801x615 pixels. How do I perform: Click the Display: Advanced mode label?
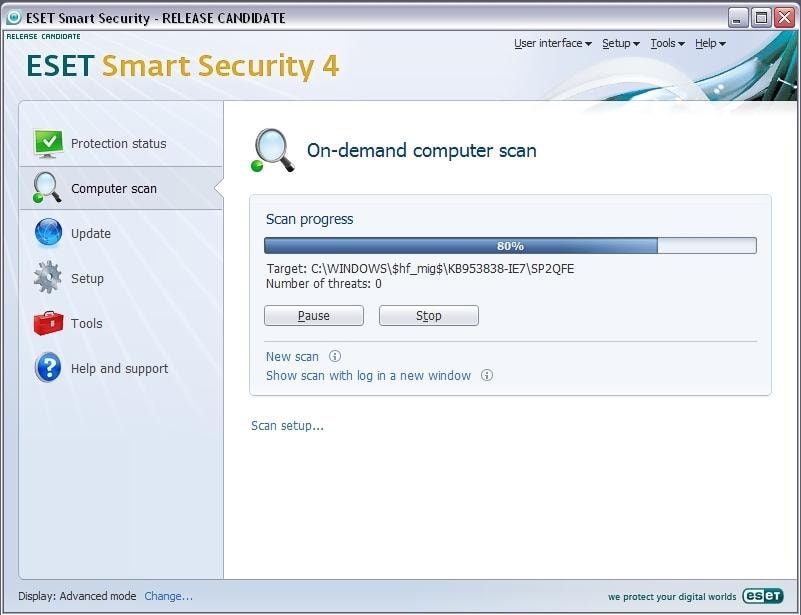77,596
